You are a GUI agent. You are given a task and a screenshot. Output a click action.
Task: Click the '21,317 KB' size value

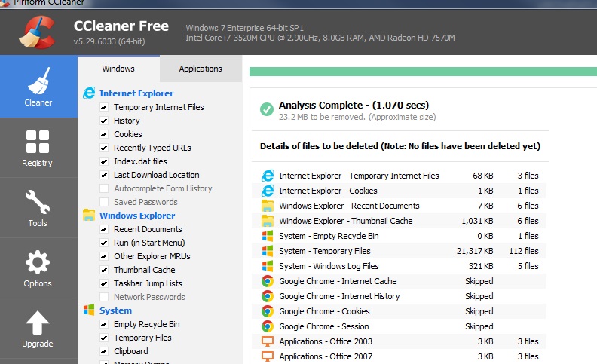click(x=475, y=251)
